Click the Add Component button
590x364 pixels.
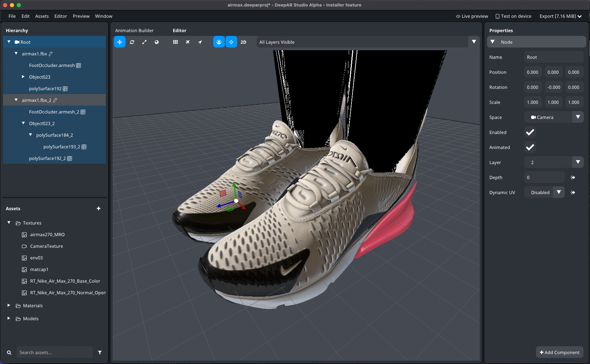[x=560, y=352]
